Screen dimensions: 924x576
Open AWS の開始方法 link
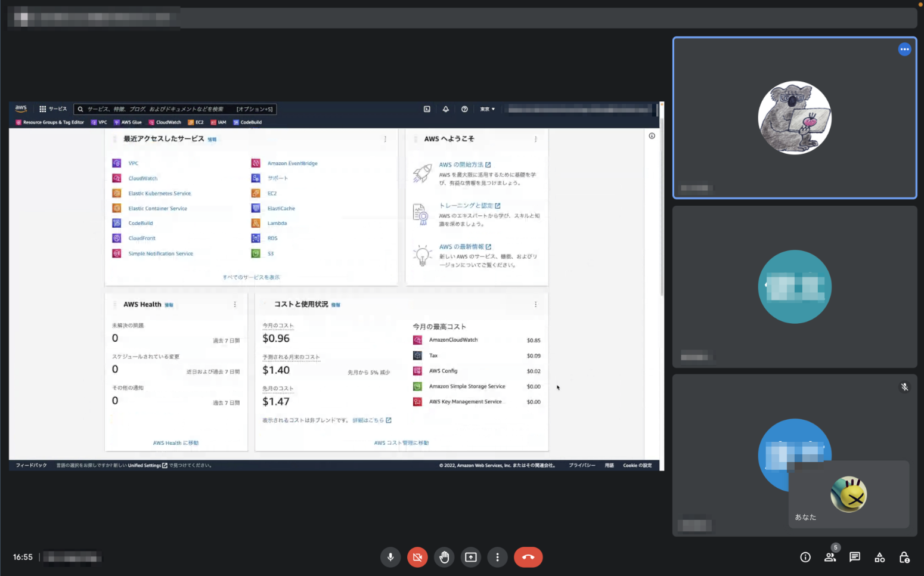(x=465, y=165)
